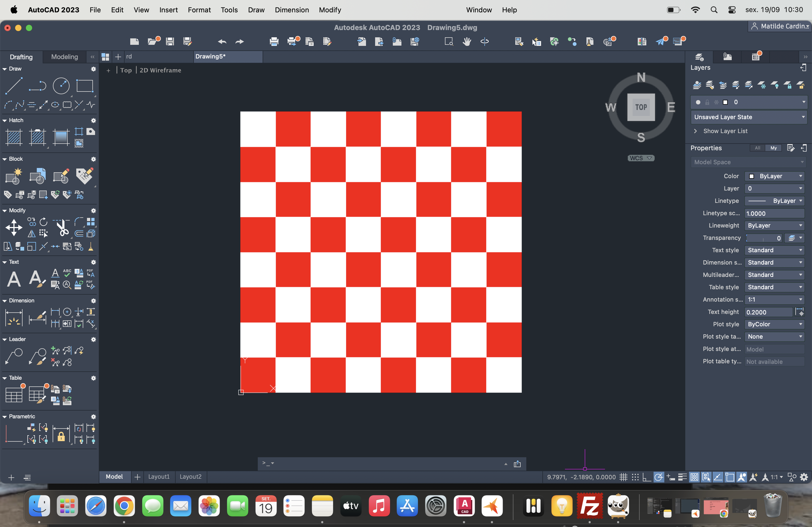Screen dimensions: 812x527
Task: Open the Color ByLayer dropdown
Action: coord(774,176)
